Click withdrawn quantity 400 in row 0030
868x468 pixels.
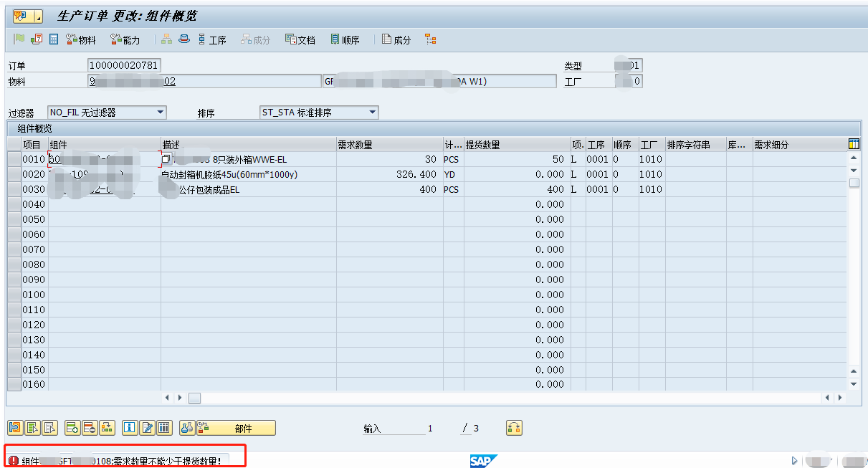[517, 189]
